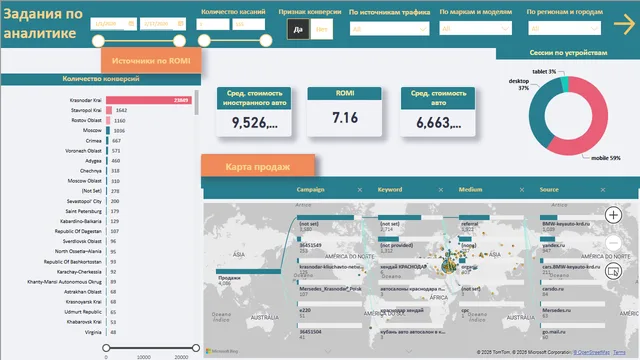The image size is (640, 360).
Task: Click the maximum touches count field
Action: (249, 24)
